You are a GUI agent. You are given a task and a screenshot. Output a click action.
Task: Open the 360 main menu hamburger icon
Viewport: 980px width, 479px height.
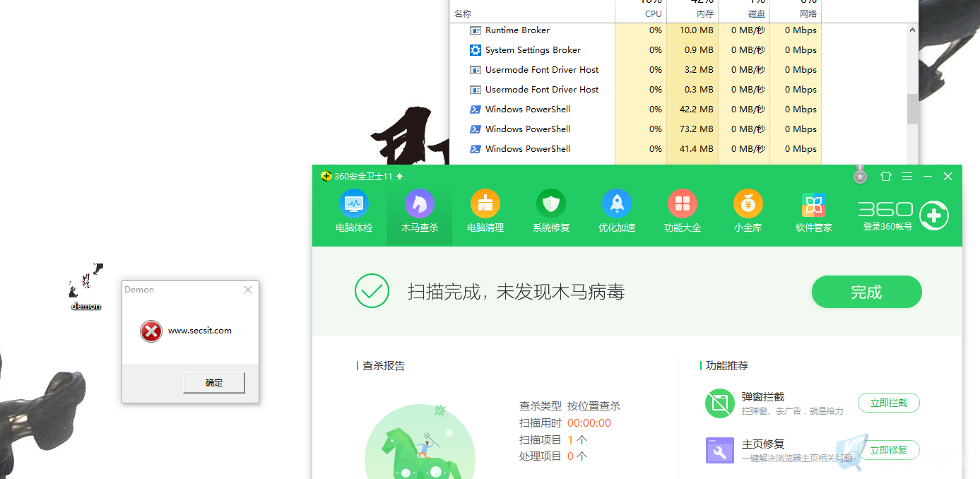click(x=907, y=176)
